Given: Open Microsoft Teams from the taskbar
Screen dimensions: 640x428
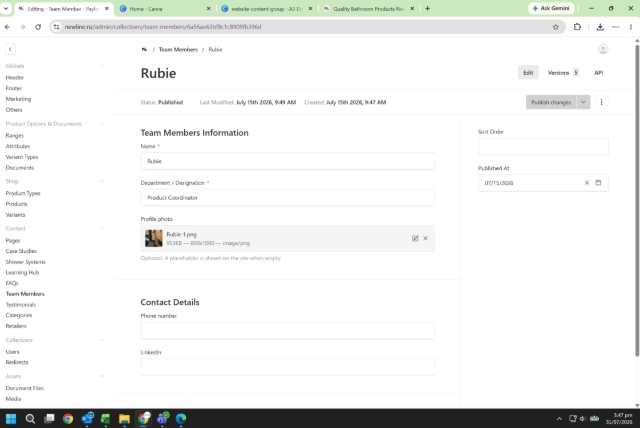Looking at the screenshot, I should pos(162,419).
